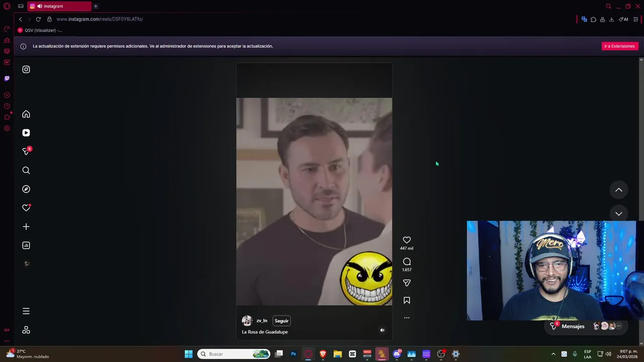Image resolution: width=644 pixels, height=362 pixels.
Task: Open the Opera GX main menu
Action: pos(7,6)
